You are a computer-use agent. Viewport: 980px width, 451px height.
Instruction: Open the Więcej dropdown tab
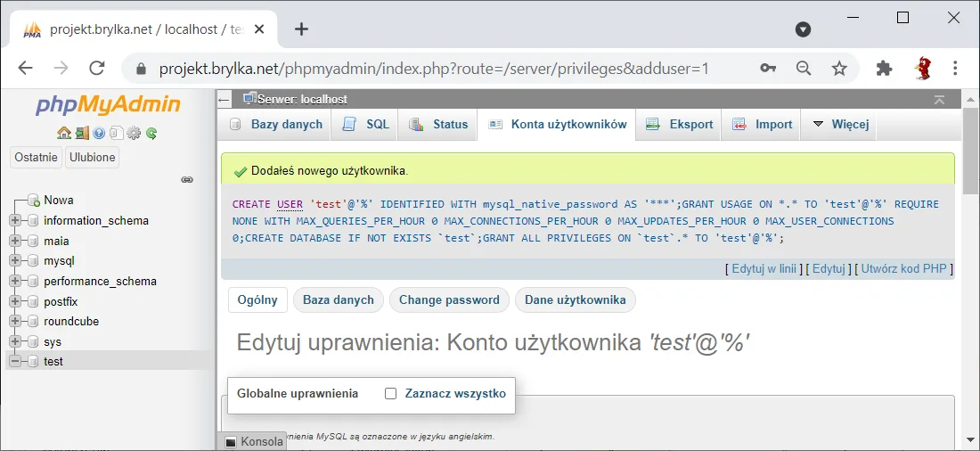click(838, 125)
